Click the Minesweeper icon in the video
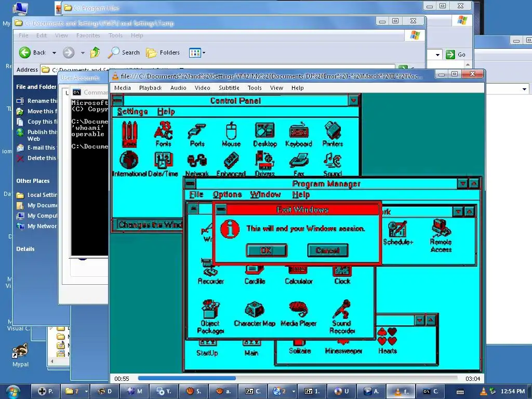 343,347
